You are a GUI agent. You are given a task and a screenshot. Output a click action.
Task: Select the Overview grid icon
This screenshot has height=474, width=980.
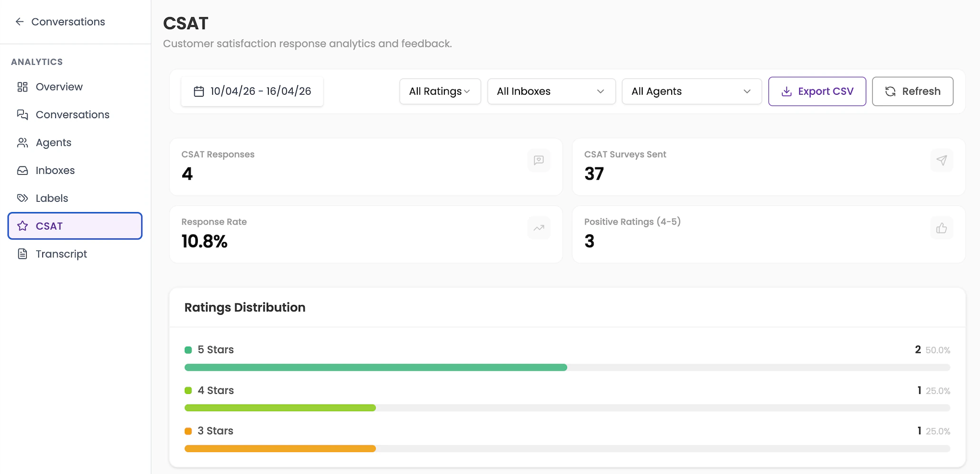pyautogui.click(x=22, y=87)
